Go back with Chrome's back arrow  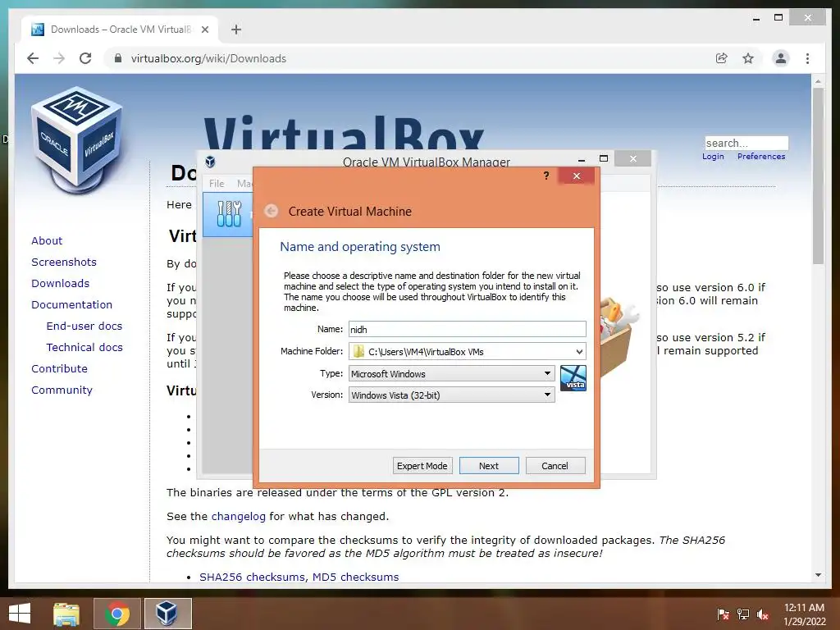[33, 58]
